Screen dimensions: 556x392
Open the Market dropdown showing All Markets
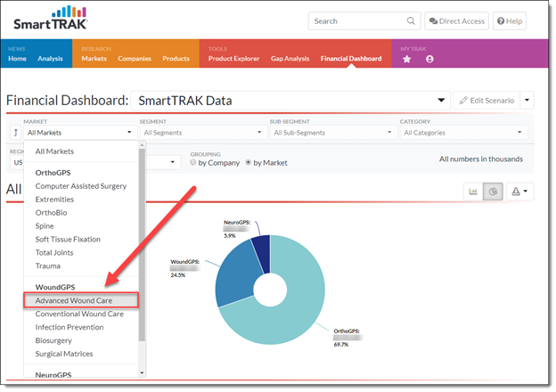click(x=80, y=133)
